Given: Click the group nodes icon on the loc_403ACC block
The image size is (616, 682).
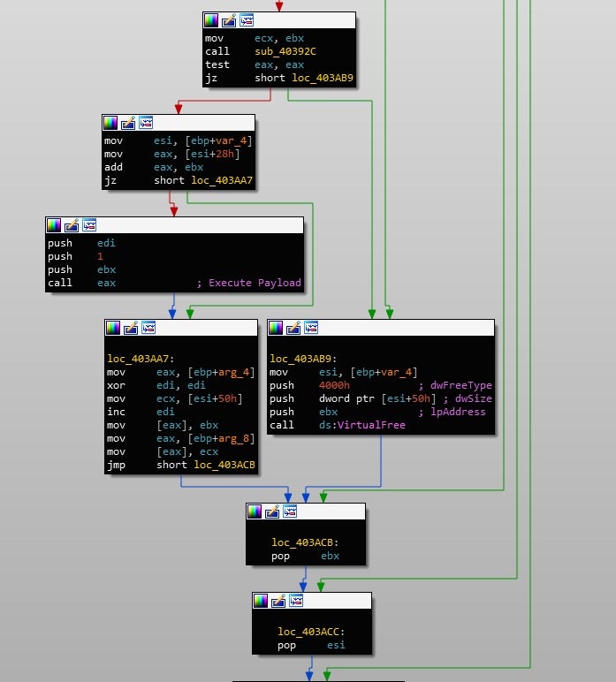Looking at the screenshot, I should (x=295, y=601).
